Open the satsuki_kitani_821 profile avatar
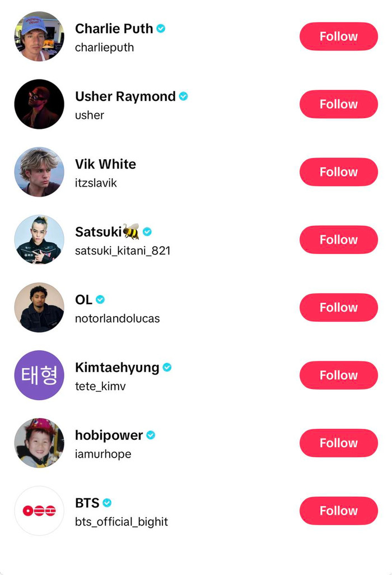Image resolution: width=392 pixels, height=575 pixels. click(x=39, y=240)
